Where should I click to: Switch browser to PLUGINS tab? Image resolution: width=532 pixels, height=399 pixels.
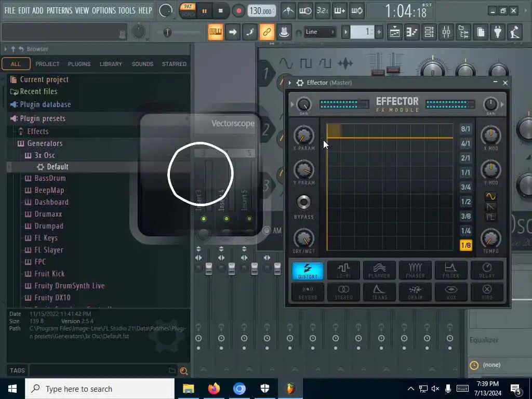point(79,64)
